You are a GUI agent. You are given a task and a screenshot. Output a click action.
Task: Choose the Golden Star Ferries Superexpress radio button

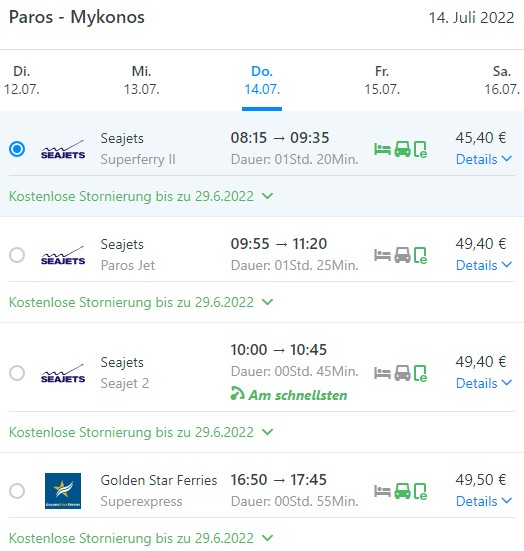click(x=17, y=491)
